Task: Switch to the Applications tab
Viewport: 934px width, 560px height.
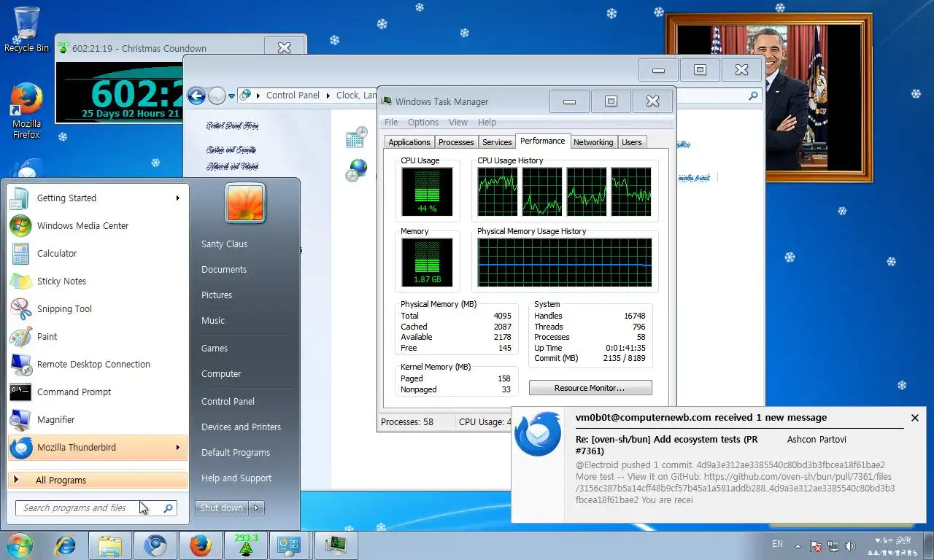Action: (409, 142)
